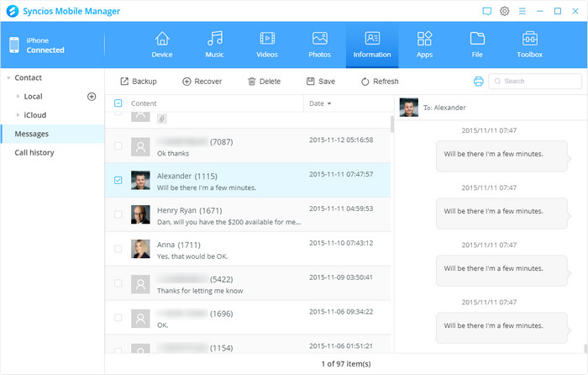
Task: Click the Delete button
Action: pyautogui.click(x=264, y=82)
